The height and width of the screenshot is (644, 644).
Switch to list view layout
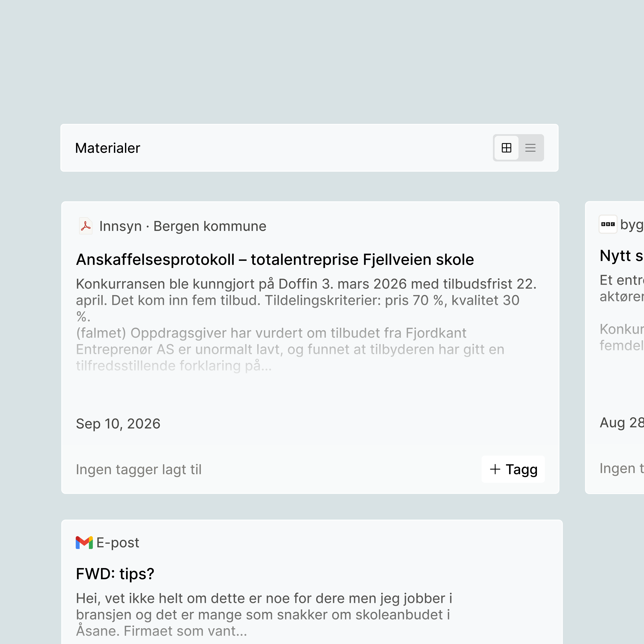tap(530, 148)
